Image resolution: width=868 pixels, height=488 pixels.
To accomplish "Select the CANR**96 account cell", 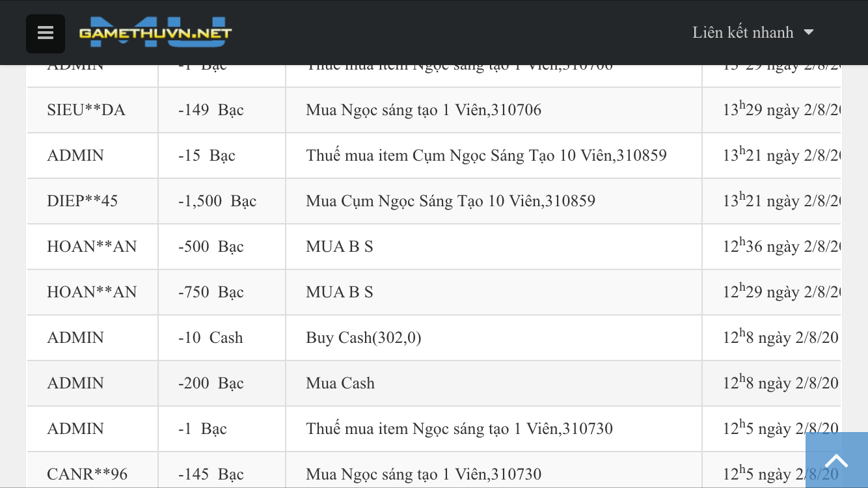I will (x=87, y=474).
